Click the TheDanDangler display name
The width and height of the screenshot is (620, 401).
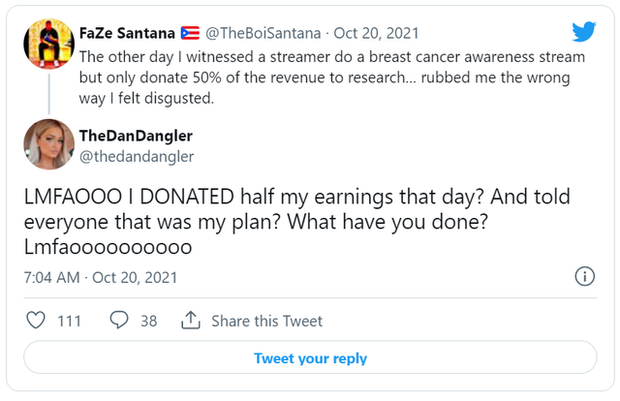point(136,136)
